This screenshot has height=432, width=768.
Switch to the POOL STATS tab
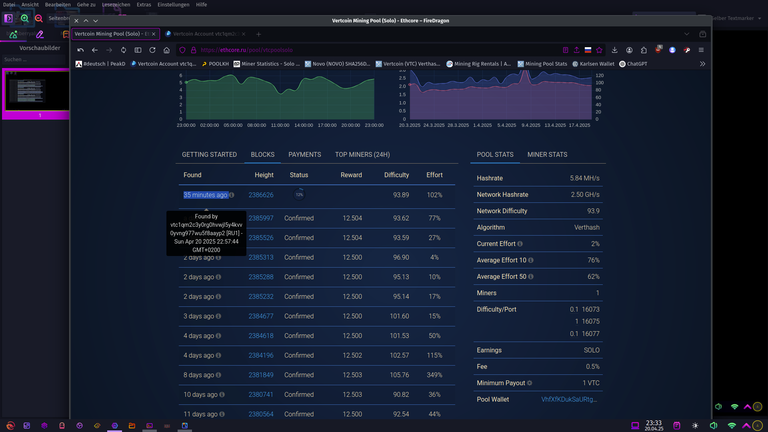(495, 155)
